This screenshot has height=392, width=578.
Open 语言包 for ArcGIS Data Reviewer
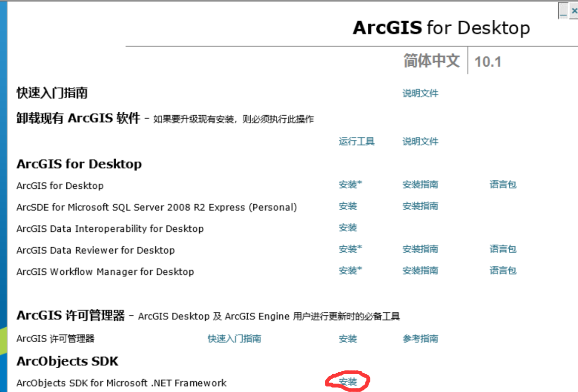[503, 249]
